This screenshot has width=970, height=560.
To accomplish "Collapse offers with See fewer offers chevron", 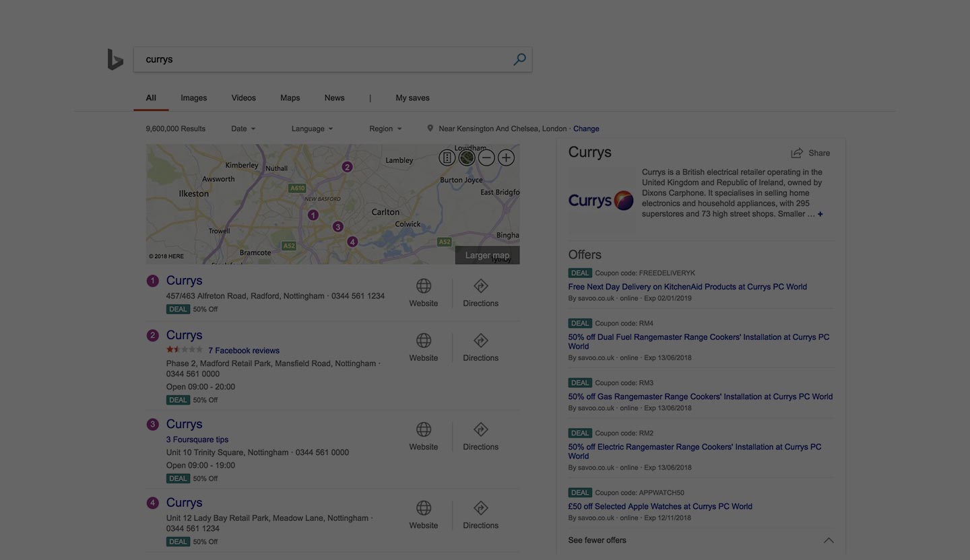I will pyautogui.click(x=829, y=540).
